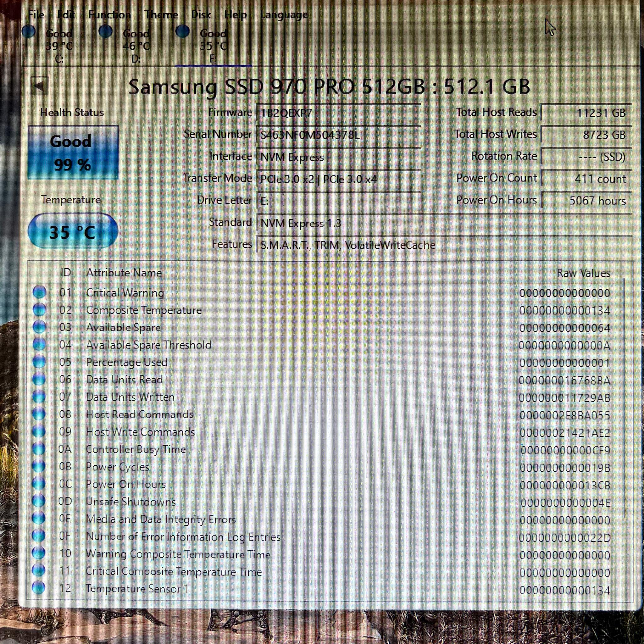This screenshot has width=644, height=644.
Task: Open the Function menu
Action: pos(109,15)
